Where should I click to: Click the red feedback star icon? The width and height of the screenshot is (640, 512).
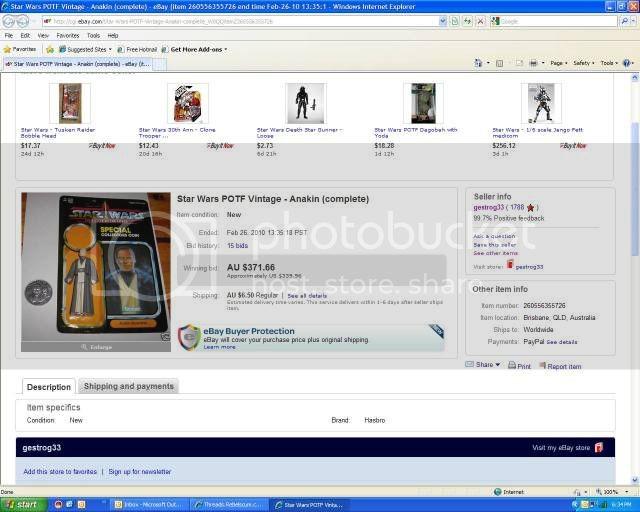[x=531, y=207]
